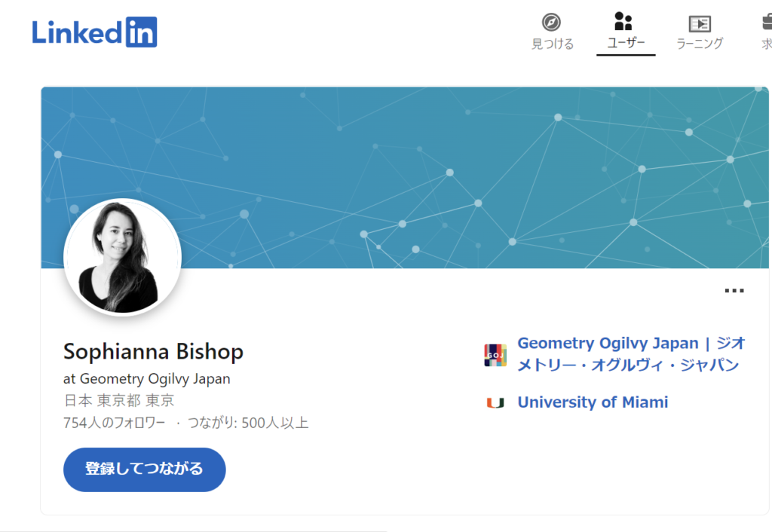Click the ラーニング nav label
Image resolution: width=772 pixels, height=532 pixels.
[700, 43]
